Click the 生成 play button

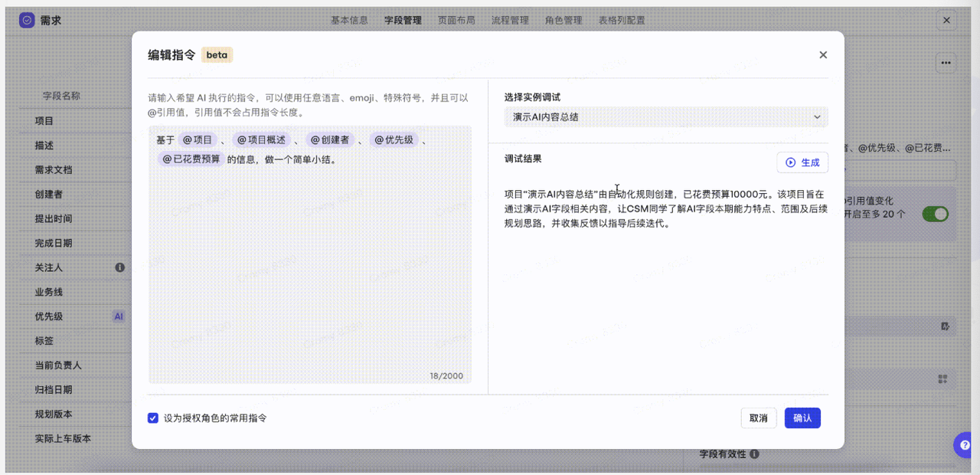802,162
